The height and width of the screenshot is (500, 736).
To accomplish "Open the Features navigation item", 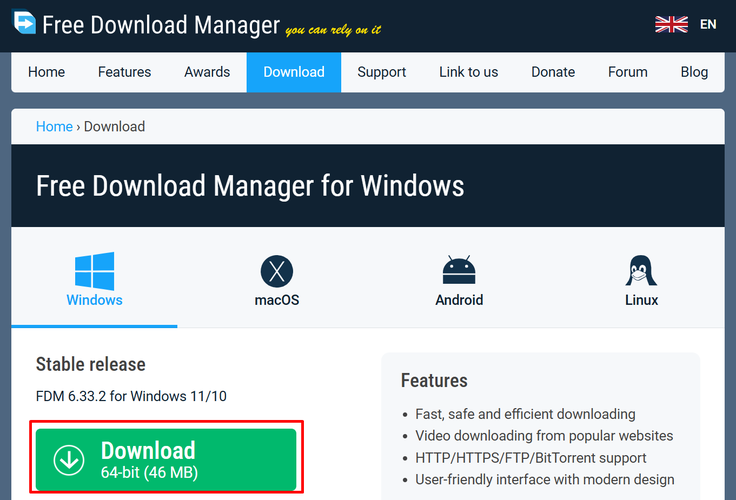I will point(124,72).
